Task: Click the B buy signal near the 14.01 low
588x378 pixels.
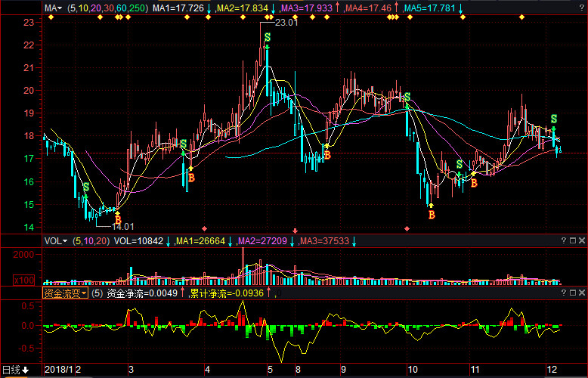Action: coord(117,220)
